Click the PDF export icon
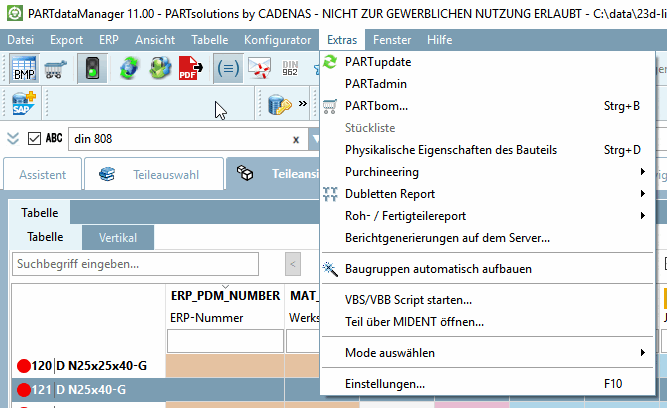 [x=190, y=68]
